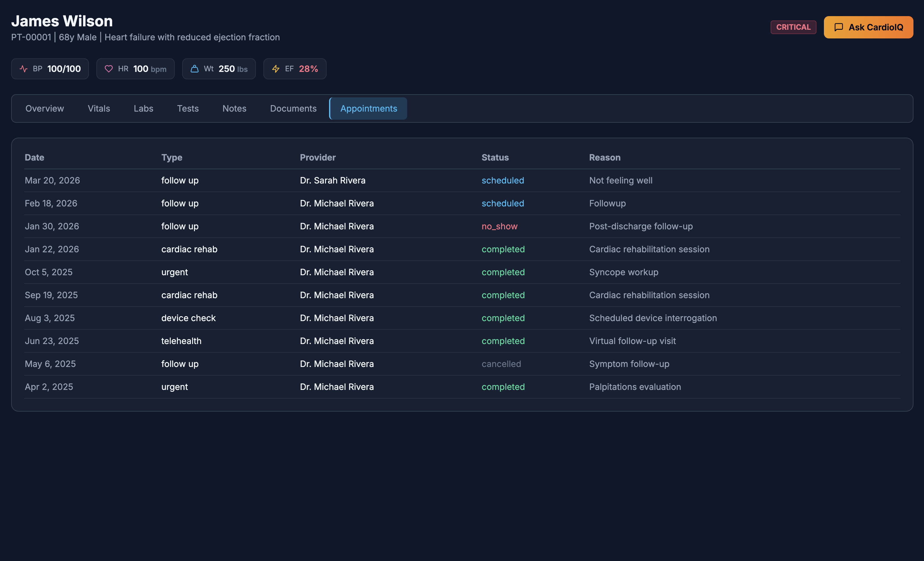Viewport: 924px width, 561px height.
Task: Go to the Labs tab
Action: click(x=143, y=109)
